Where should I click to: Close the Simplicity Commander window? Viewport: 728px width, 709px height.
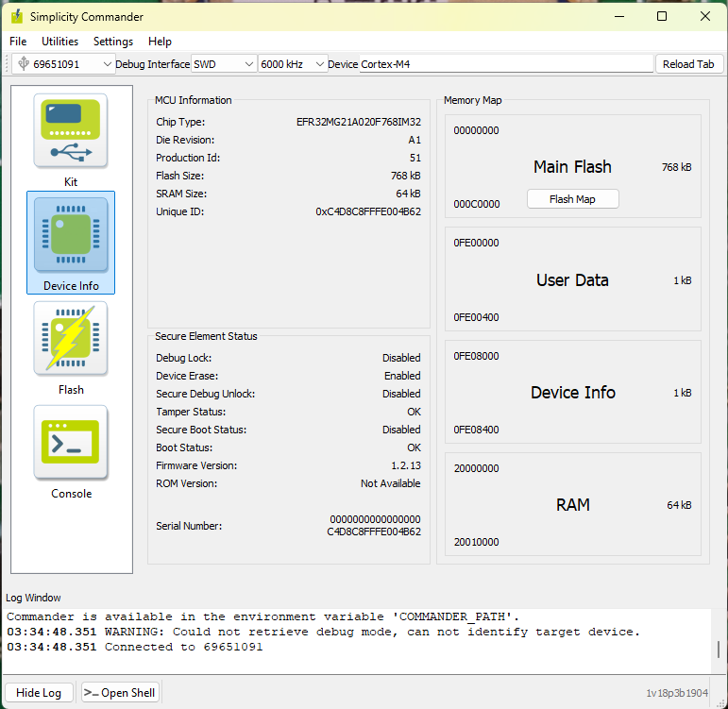click(x=704, y=16)
